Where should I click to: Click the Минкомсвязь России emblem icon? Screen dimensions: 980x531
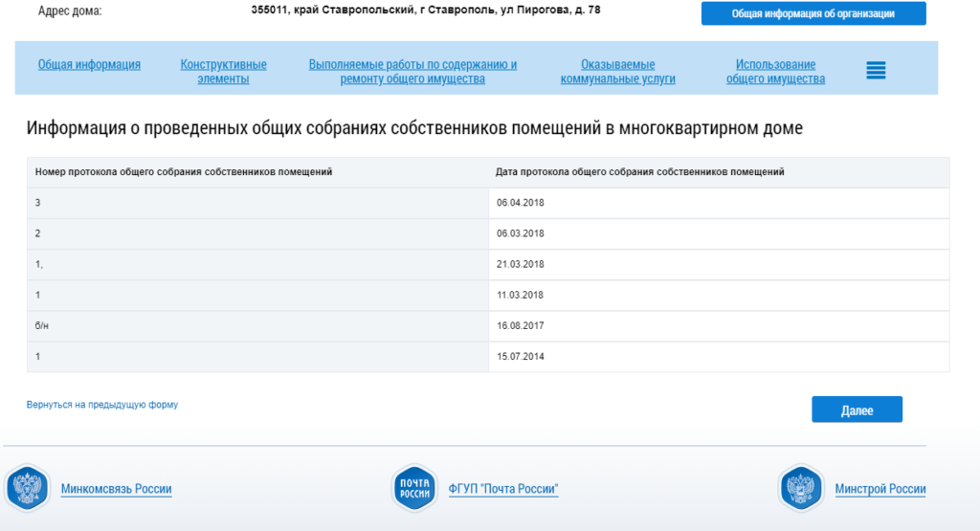point(27,488)
